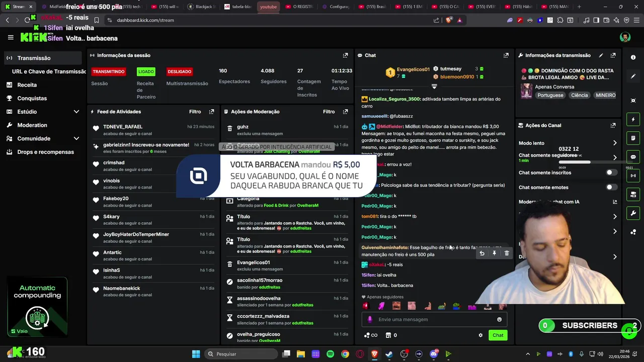Click the browser address bar URL
This screenshot has height=362, width=644.
pyautogui.click(x=145, y=20)
